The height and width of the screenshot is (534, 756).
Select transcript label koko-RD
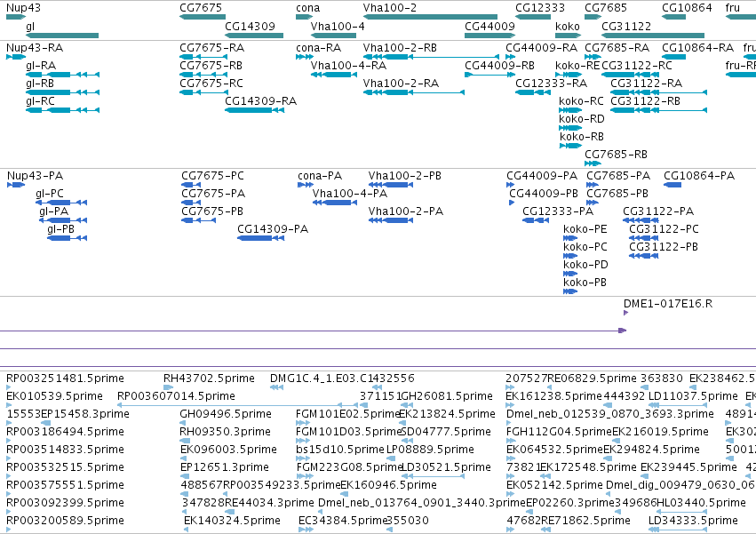[582, 119]
